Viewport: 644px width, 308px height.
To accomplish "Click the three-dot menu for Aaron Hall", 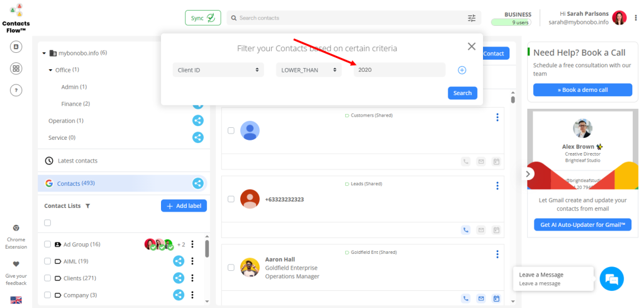I will [x=497, y=254].
